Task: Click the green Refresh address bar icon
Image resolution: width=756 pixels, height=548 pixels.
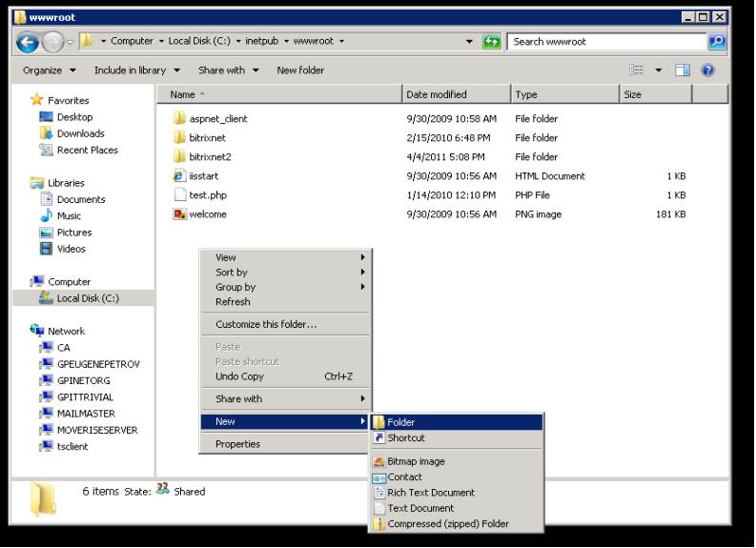Action: click(491, 41)
